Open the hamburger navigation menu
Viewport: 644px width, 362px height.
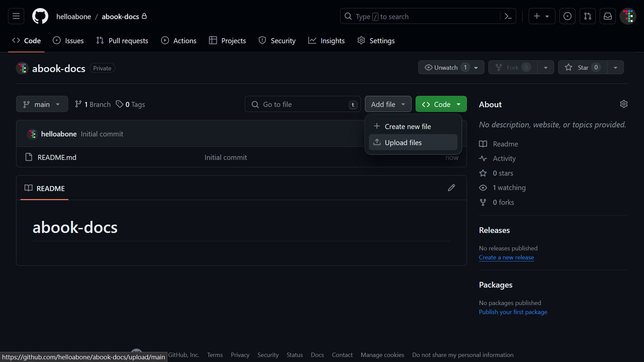pos(16,16)
